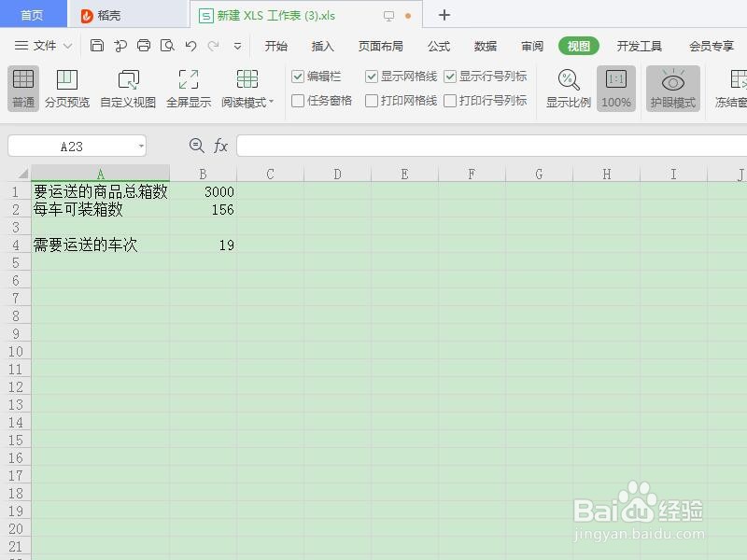Screen dimensions: 747x560
Task: Switch to the 开始 ribbon tab
Action: point(275,45)
